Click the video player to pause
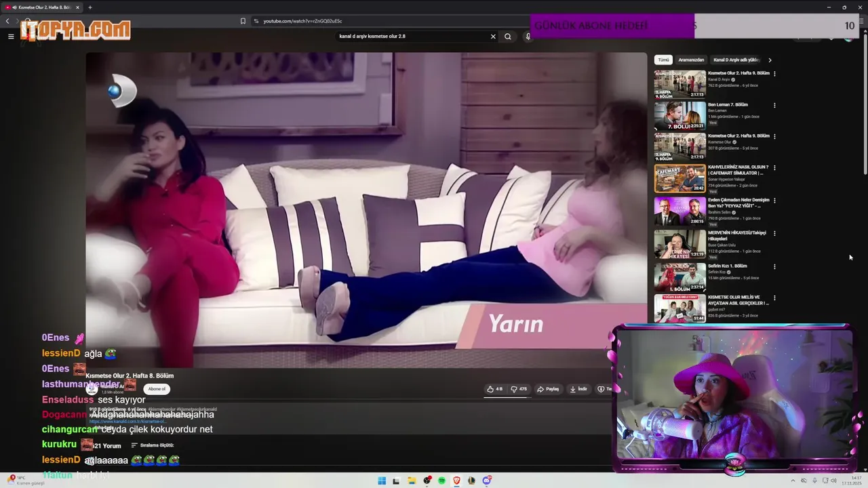The width and height of the screenshot is (868, 488). pyautogui.click(x=366, y=210)
